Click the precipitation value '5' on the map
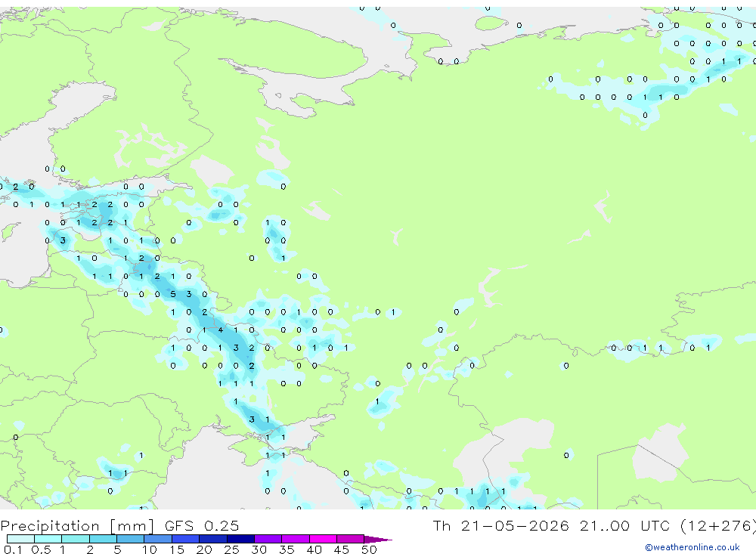The width and height of the screenshot is (756, 554). click(x=173, y=294)
